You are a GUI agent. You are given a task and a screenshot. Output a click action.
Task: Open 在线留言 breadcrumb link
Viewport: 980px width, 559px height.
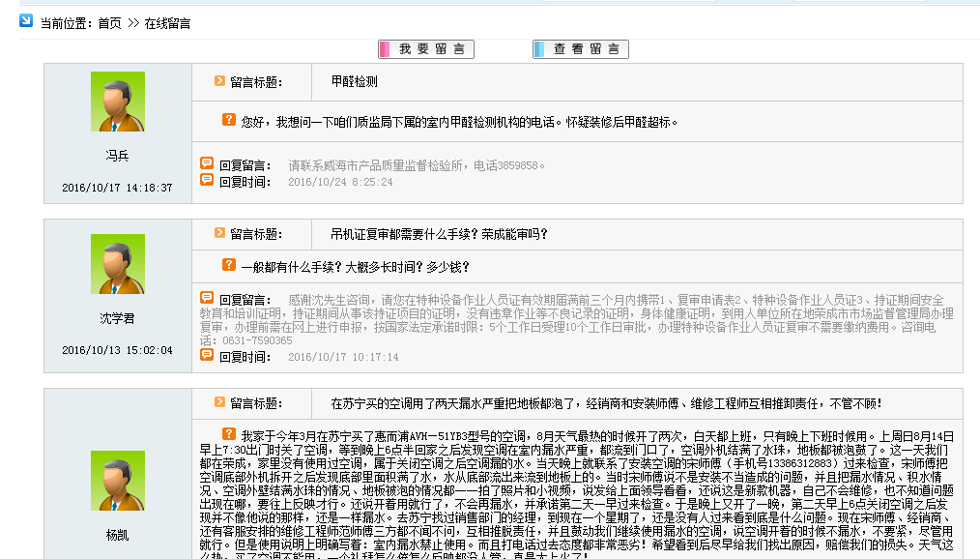[x=167, y=22]
